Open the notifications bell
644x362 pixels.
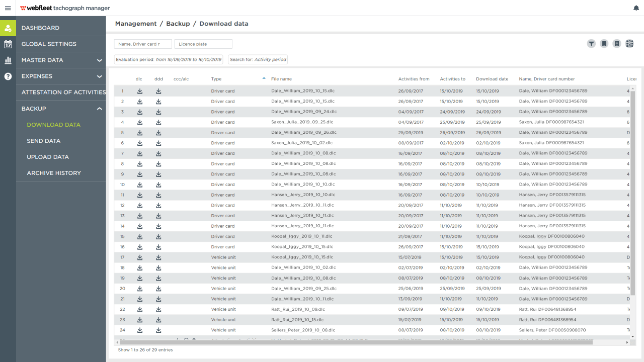click(636, 8)
